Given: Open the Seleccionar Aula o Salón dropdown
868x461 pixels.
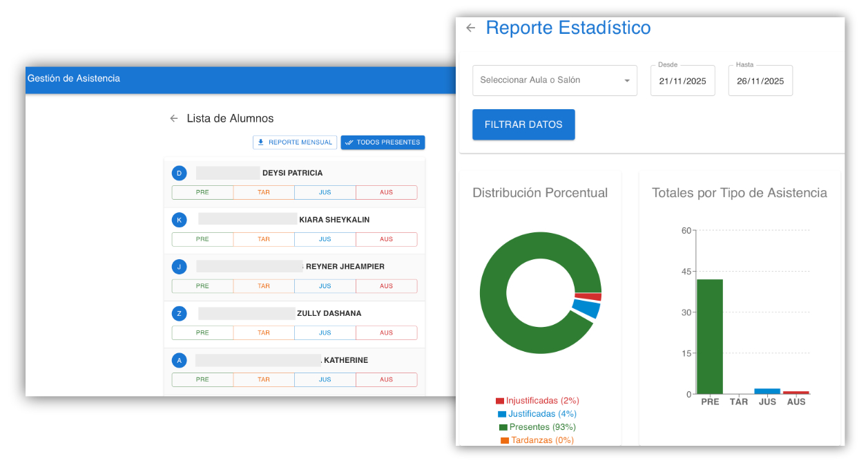Looking at the screenshot, I should (554, 80).
